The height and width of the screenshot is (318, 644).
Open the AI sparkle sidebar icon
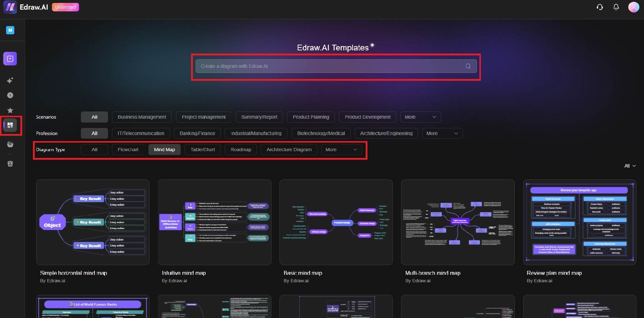tap(10, 80)
